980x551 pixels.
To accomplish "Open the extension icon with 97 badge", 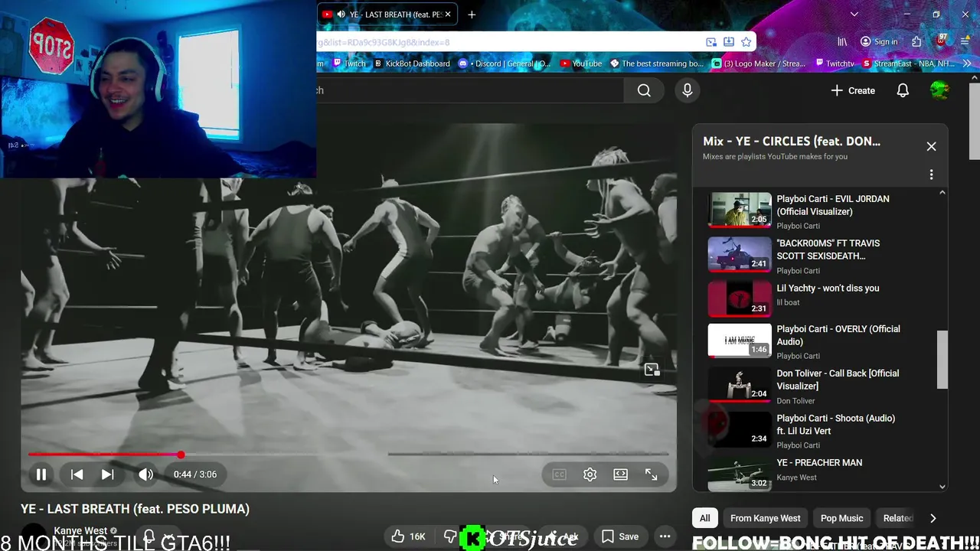I will (942, 41).
